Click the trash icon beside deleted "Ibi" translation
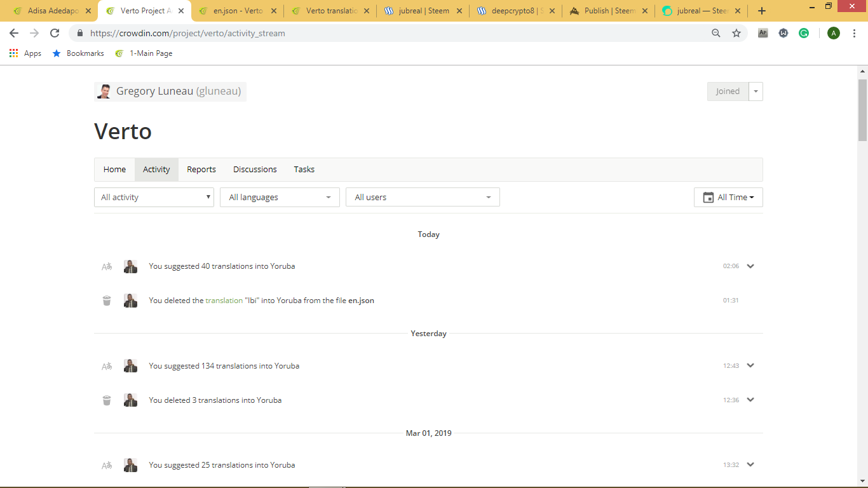 coord(107,301)
